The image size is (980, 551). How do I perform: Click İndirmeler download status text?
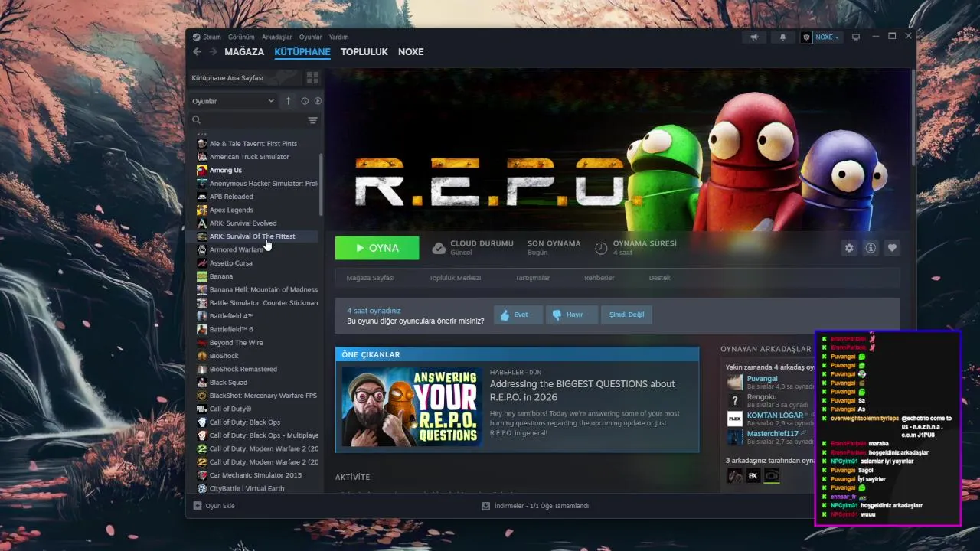pyautogui.click(x=541, y=506)
